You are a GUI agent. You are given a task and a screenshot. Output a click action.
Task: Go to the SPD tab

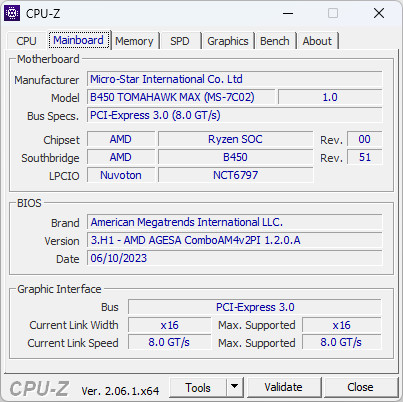[x=180, y=41]
